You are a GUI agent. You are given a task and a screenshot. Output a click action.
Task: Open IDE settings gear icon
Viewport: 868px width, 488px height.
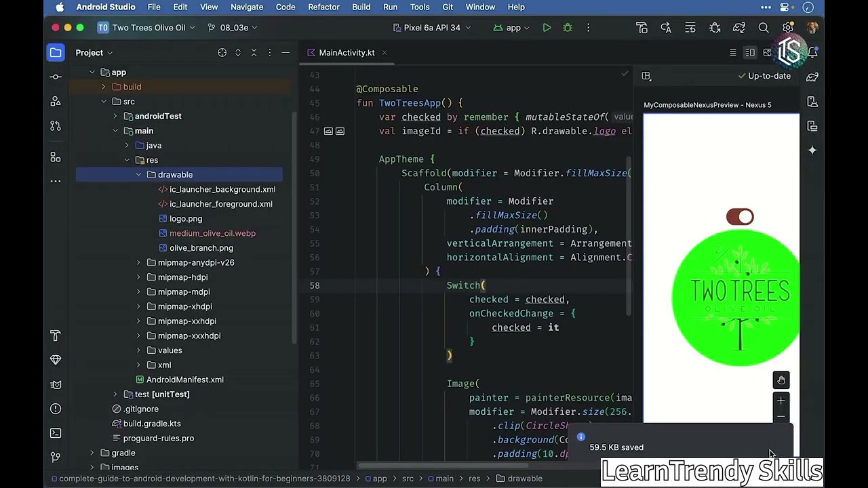(788, 28)
